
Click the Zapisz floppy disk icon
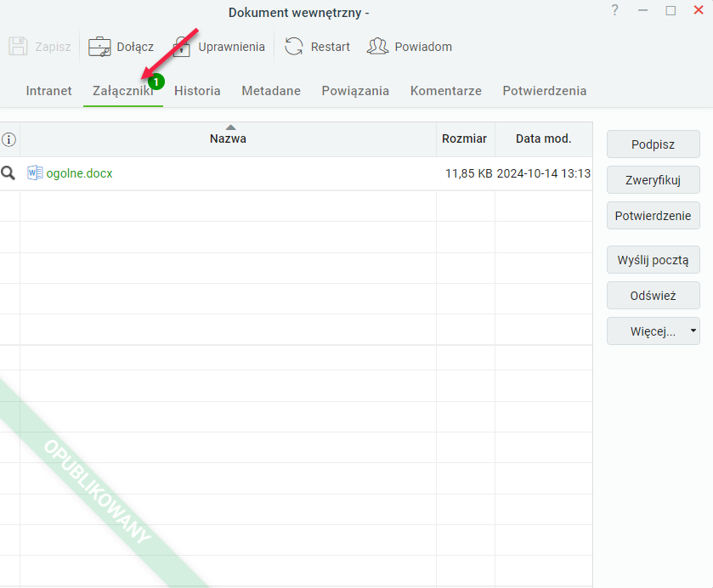18,47
